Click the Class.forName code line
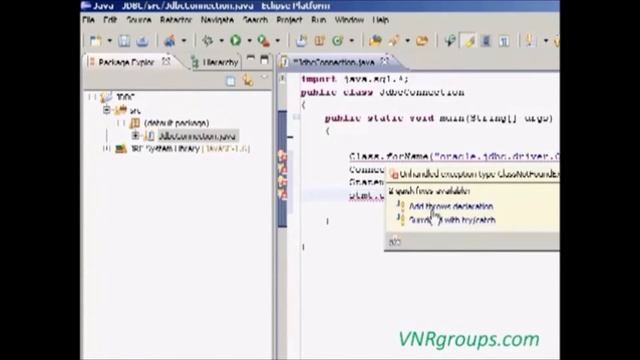This screenshot has height=360, width=640. (454, 156)
